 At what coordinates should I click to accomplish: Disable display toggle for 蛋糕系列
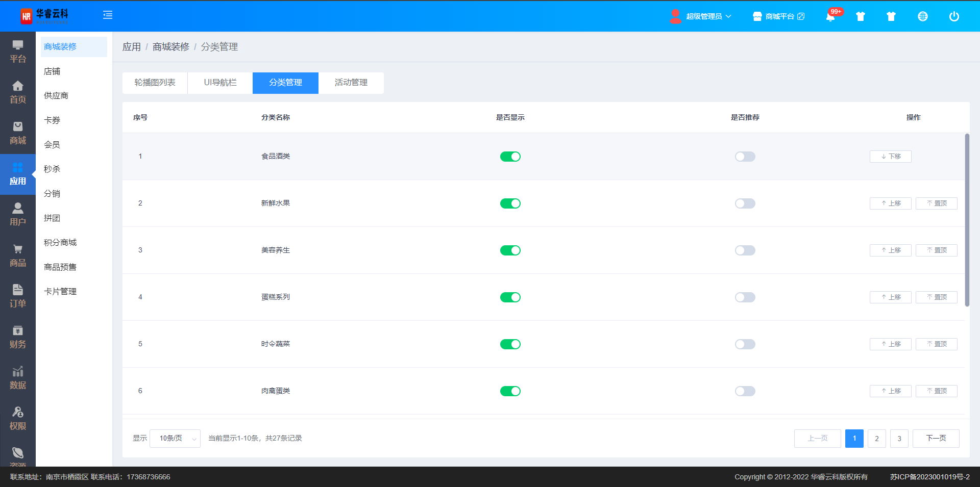(x=510, y=297)
